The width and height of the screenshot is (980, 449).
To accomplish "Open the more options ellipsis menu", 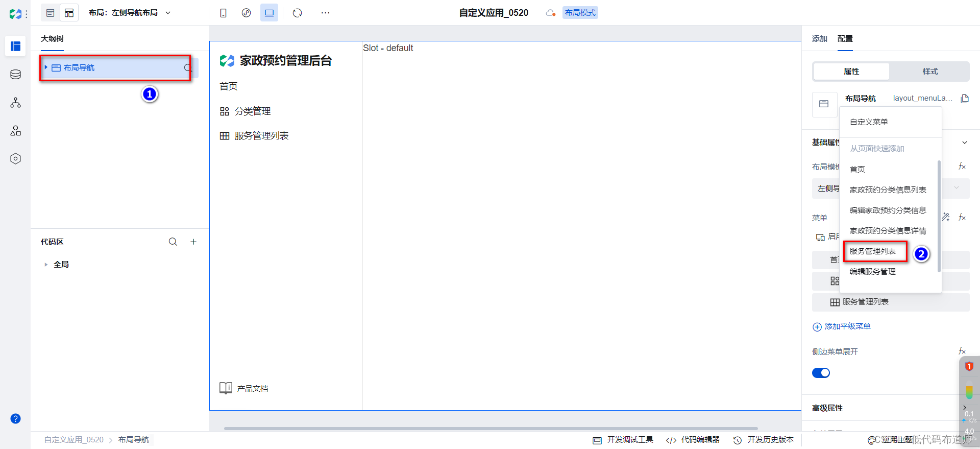I will pyautogui.click(x=325, y=13).
